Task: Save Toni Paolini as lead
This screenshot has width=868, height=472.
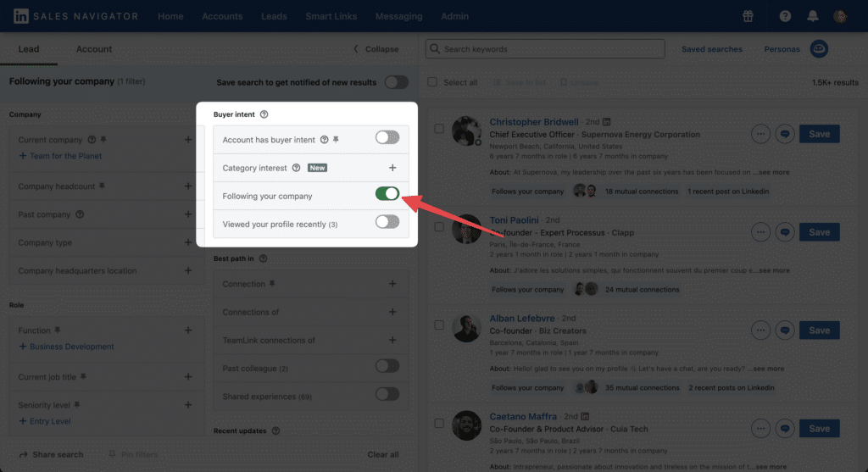Action: click(820, 232)
